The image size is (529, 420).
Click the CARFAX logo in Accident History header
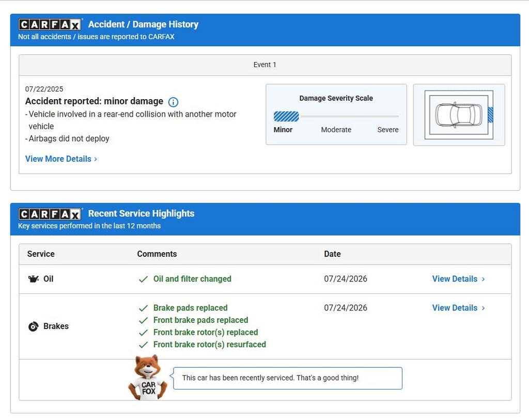click(x=50, y=24)
